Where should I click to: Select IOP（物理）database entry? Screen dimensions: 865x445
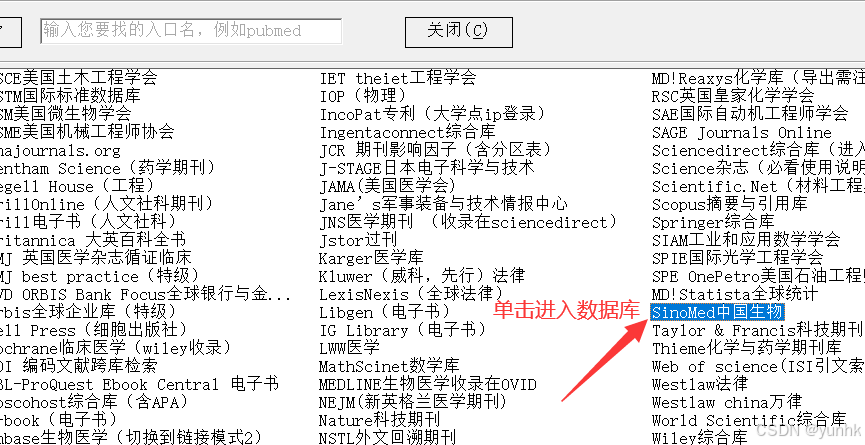[x=364, y=96]
